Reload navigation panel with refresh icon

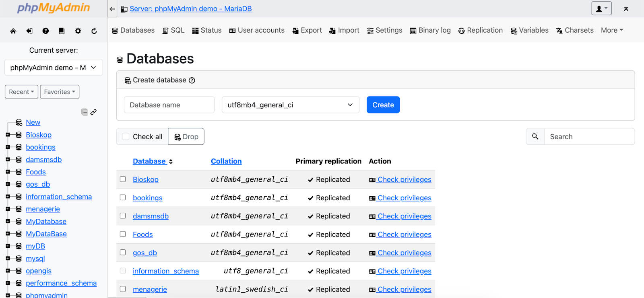click(x=94, y=31)
